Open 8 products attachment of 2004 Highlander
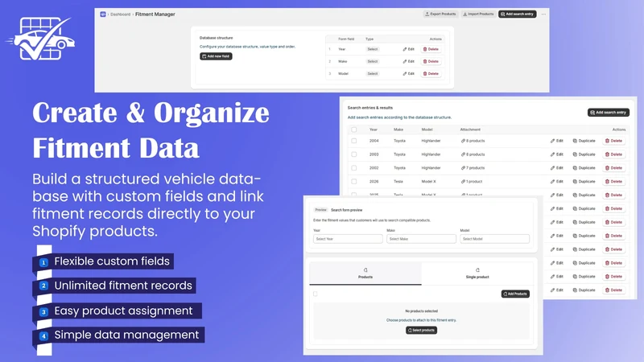The image size is (644, 362). pos(473,141)
